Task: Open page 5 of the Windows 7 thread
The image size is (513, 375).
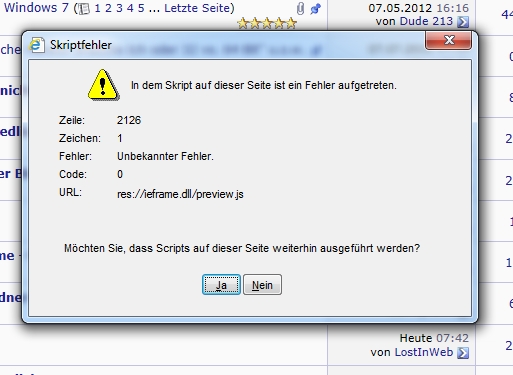Action: click(x=141, y=8)
